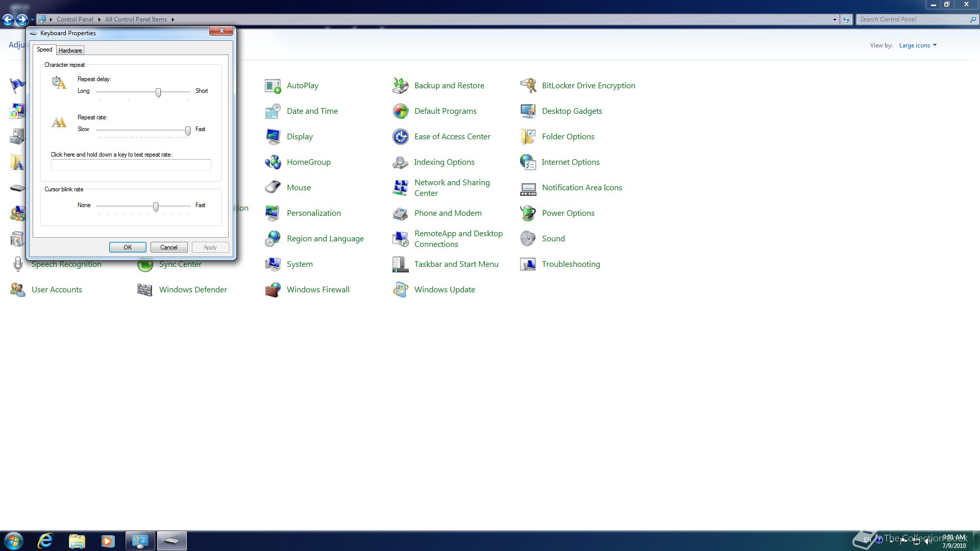Open Ease of Access Center icon
Image resolution: width=980 pixels, height=551 pixels.
coord(401,137)
